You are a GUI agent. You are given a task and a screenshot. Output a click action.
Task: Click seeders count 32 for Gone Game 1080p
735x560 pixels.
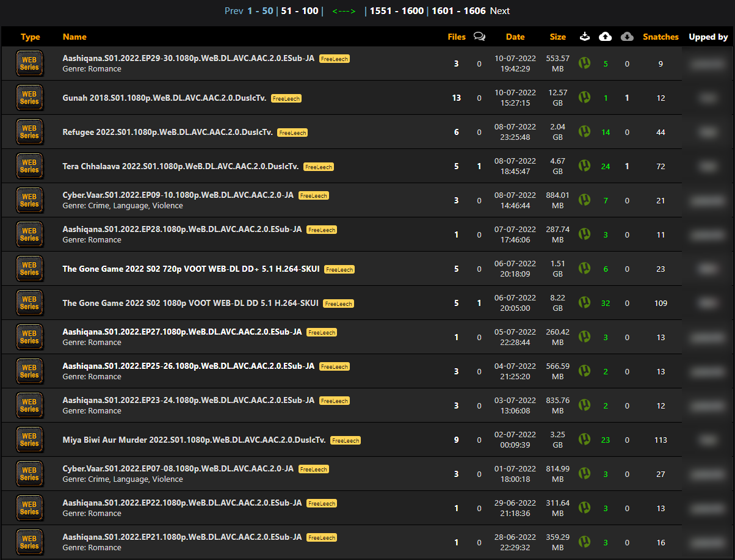[x=606, y=303]
